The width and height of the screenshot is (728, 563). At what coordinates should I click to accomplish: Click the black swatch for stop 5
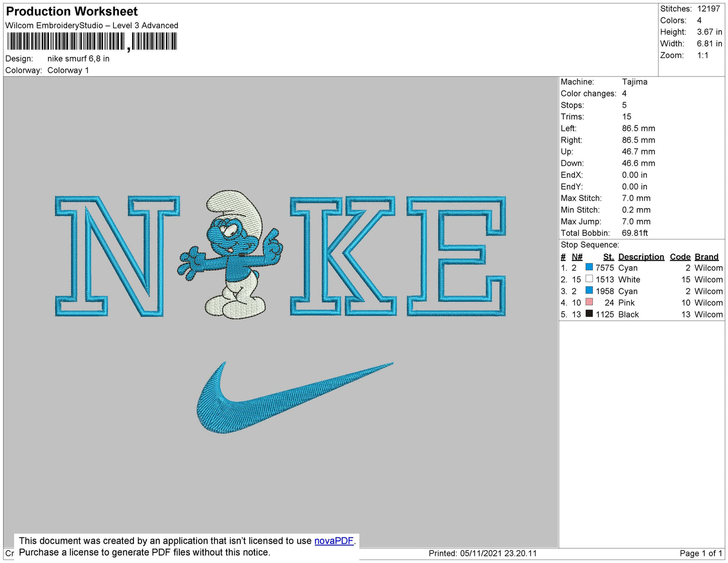pos(589,314)
